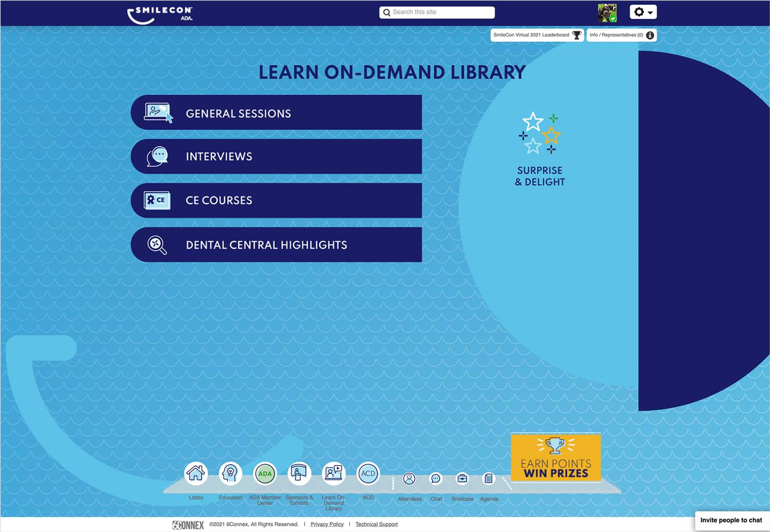
Task: Click the Earn Points Win Prizes banner
Action: 556,458
